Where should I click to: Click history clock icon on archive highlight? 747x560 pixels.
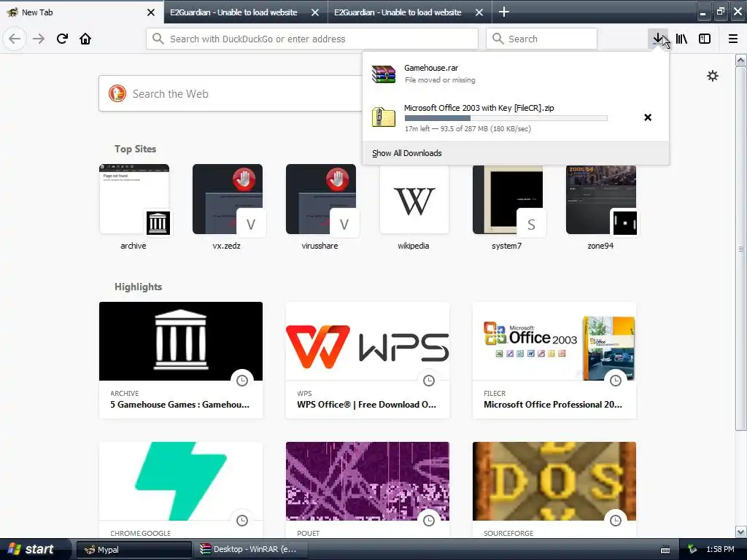pos(242,381)
